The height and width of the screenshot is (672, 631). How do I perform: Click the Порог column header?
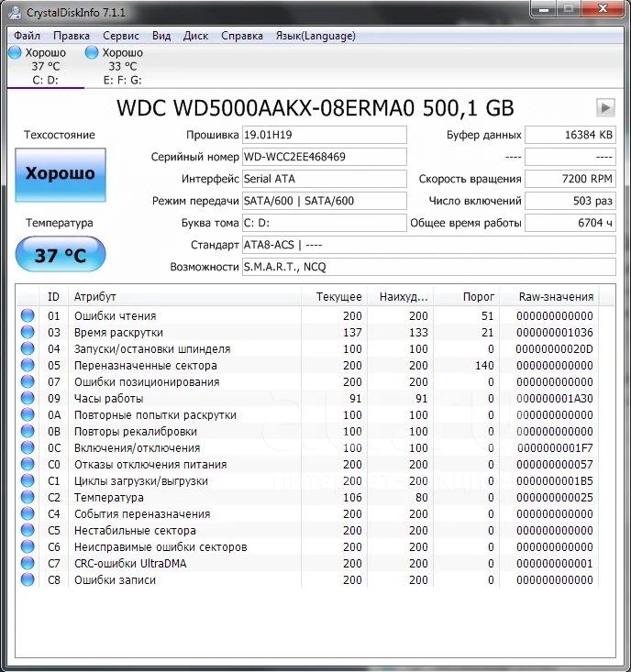pyautogui.click(x=467, y=296)
